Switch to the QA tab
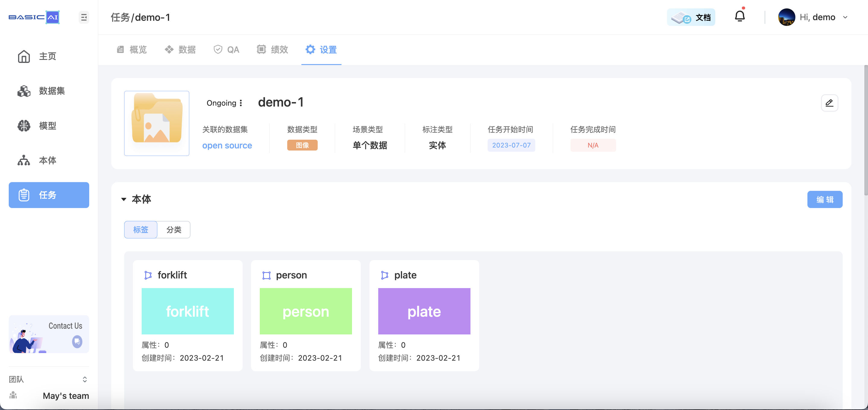Image resolution: width=868 pixels, height=410 pixels. [x=226, y=50]
